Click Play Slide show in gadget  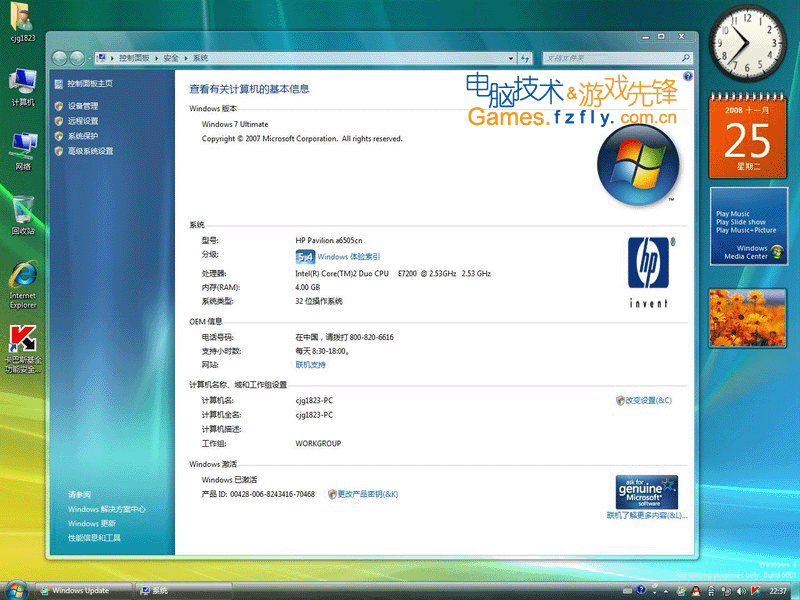[740, 222]
